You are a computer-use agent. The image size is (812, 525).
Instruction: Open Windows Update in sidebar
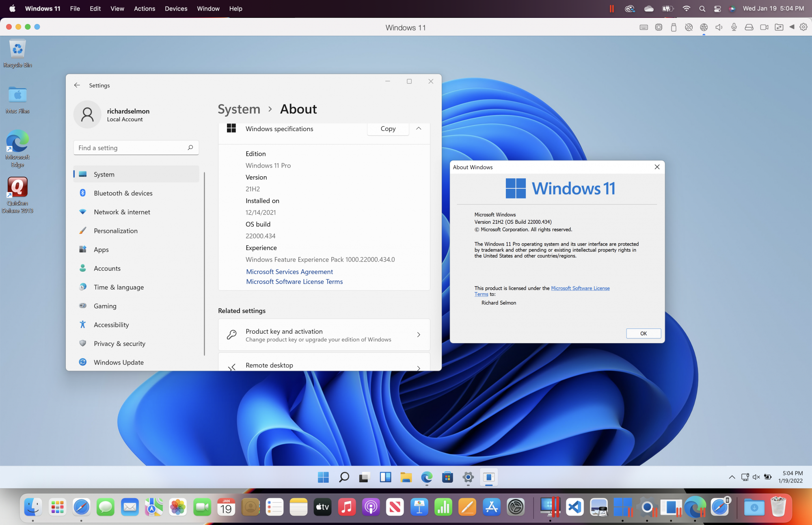pos(119,362)
